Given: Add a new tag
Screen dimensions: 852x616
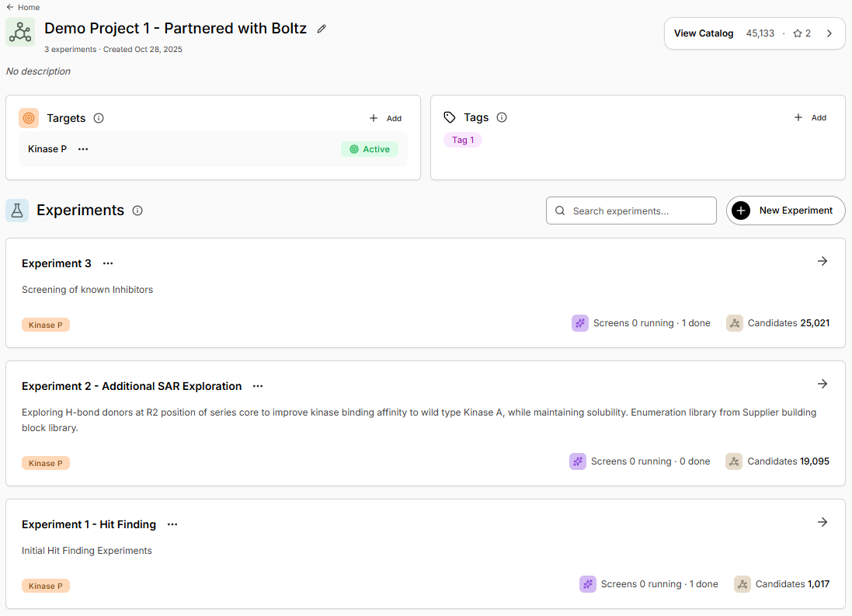Looking at the screenshot, I should click(x=810, y=117).
